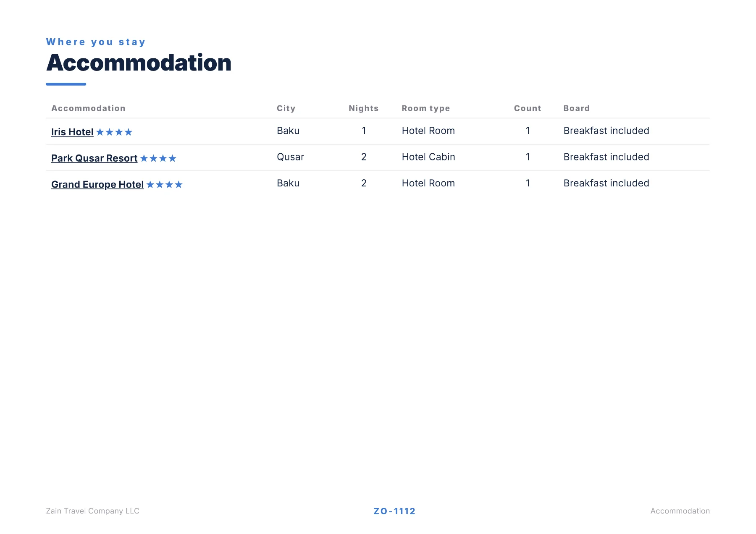The image size is (756, 534).
Task: Click the City column header
Action: pos(286,108)
